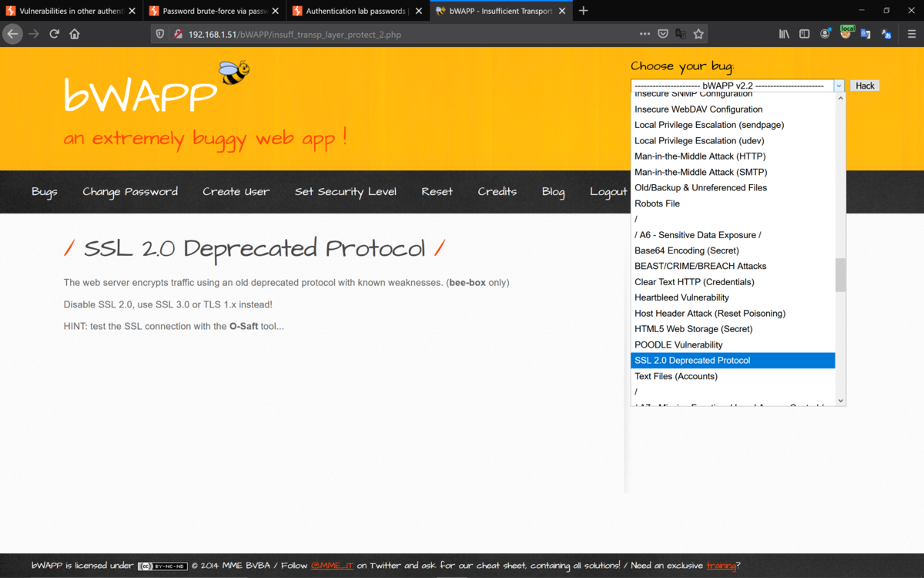Viewport: 924px width, 578px height.
Task: Go to the browser home page
Action: point(75,34)
